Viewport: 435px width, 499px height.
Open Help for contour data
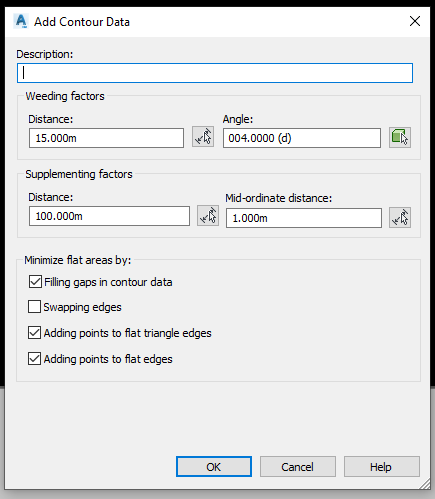[x=382, y=467]
